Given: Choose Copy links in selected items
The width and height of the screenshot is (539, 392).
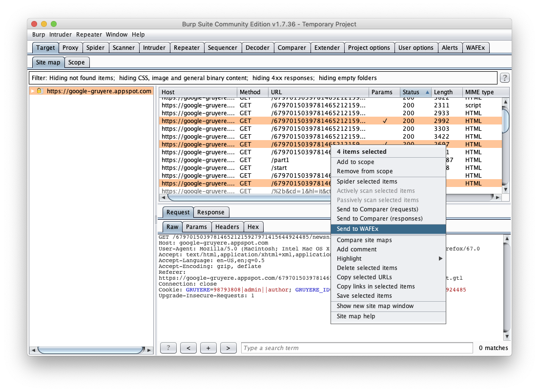Looking at the screenshot, I should click(x=388, y=287).
